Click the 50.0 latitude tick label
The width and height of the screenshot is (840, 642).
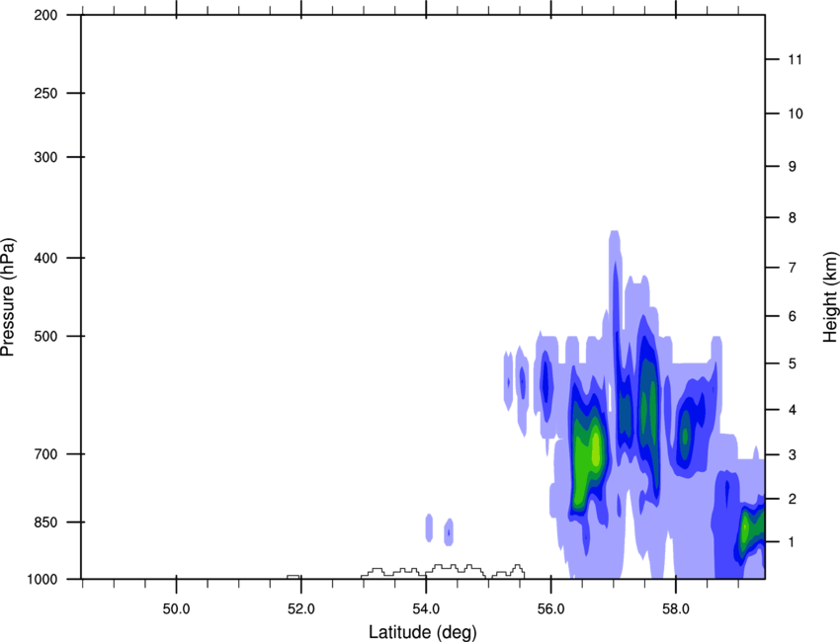(x=176, y=608)
